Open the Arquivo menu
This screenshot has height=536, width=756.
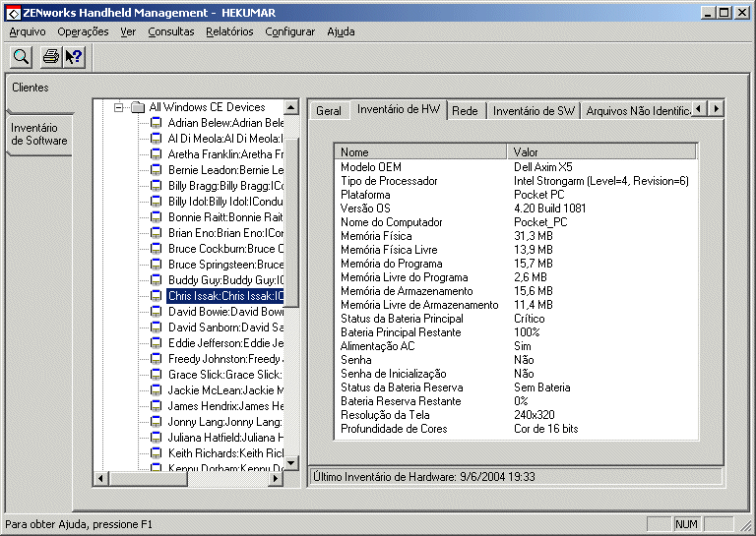(28, 31)
